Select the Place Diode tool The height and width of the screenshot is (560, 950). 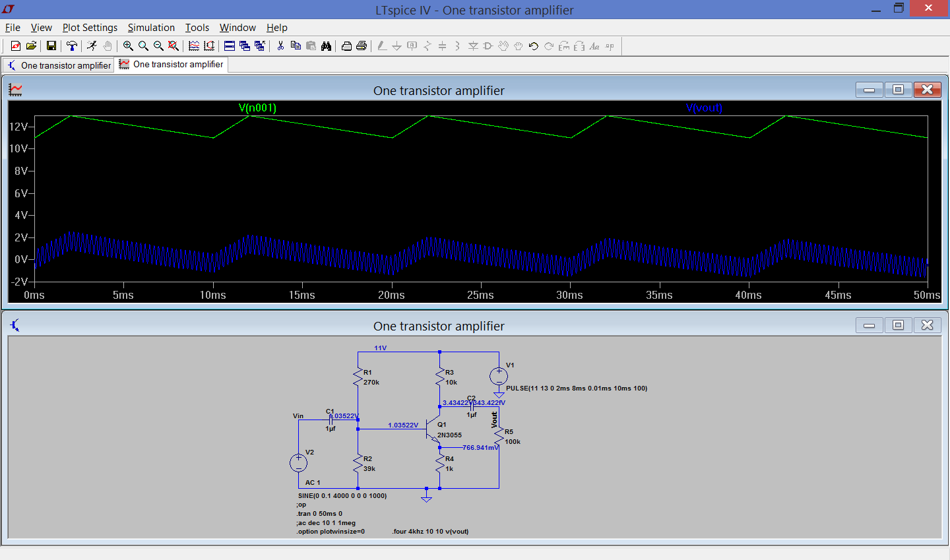pyautogui.click(x=473, y=46)
